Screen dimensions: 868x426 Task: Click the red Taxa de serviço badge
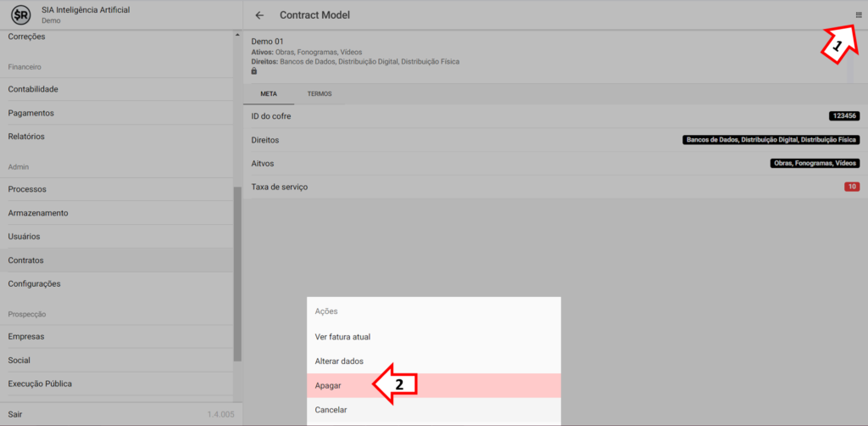[x=852, y=187]
